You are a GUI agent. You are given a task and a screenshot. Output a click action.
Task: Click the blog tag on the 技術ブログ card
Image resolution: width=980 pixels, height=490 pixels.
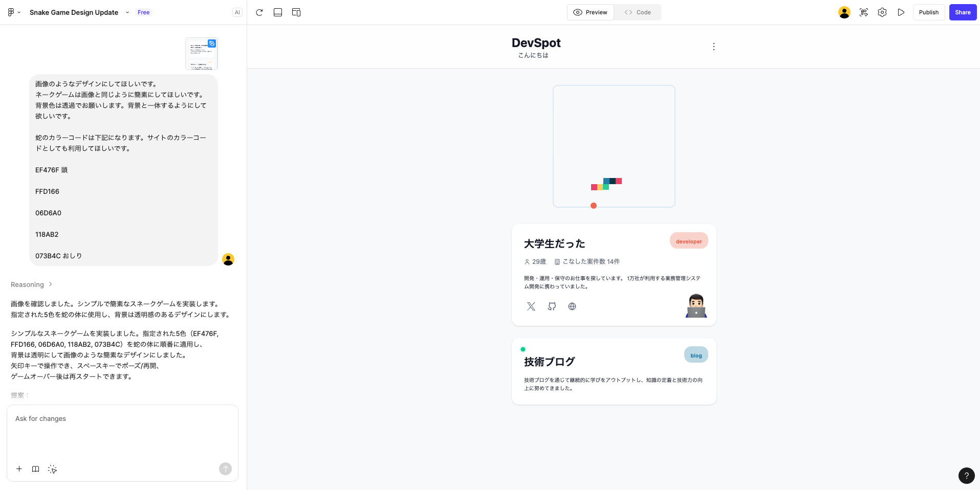point(696,355)
